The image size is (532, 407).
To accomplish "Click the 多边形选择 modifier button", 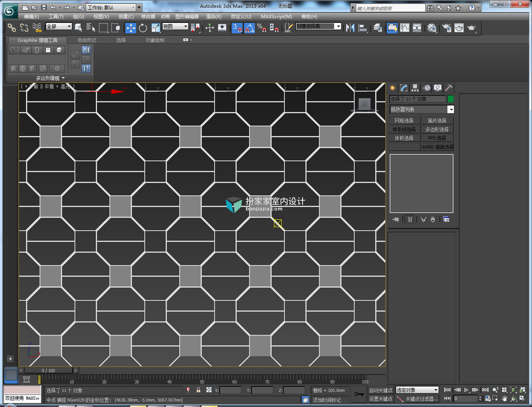I will (x=437, y=129).
